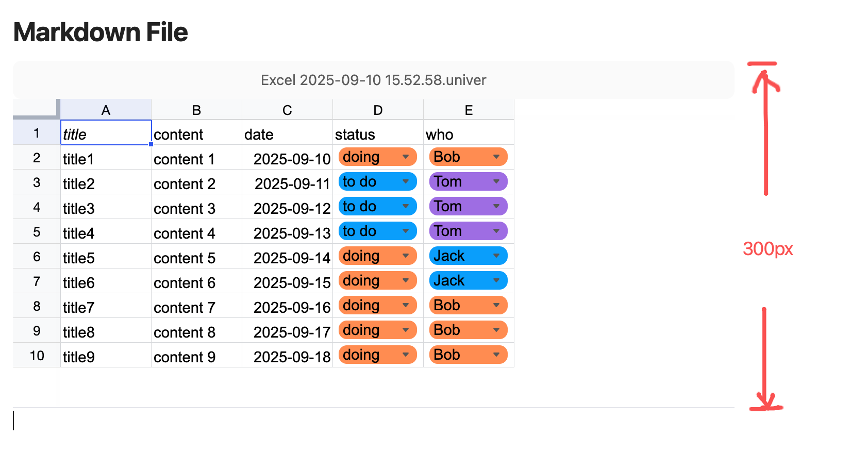
Task: Select column D header
Action: tap(378, 110)
